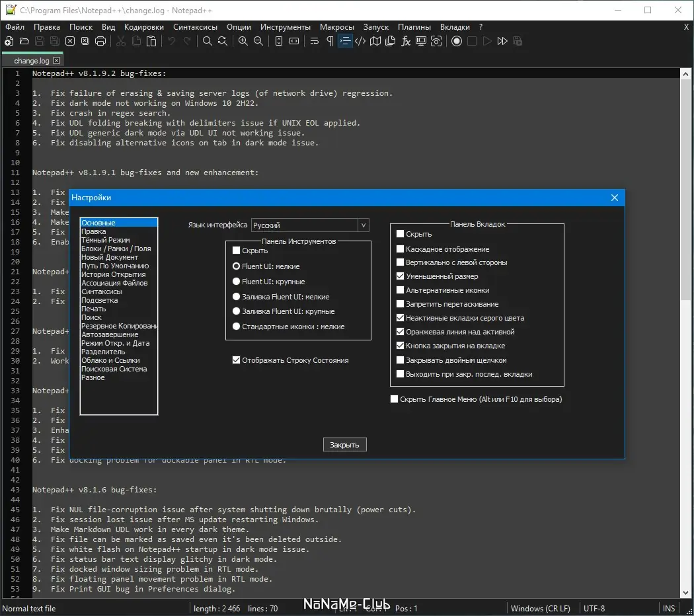Enable the Скрыть checkbox in Панель Инструментов
Viewport: 694px width, 616px height.
[x=237, y=250]
